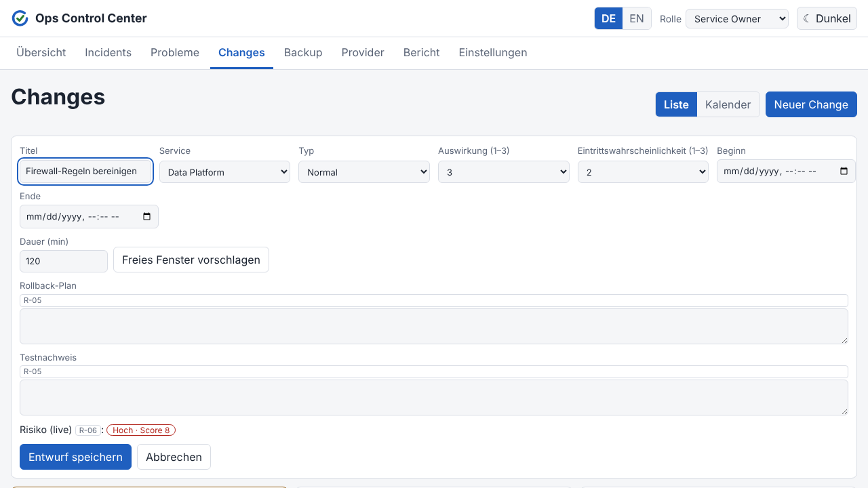Select the Changes tab
868x488 pixels.
click(241, 52)
